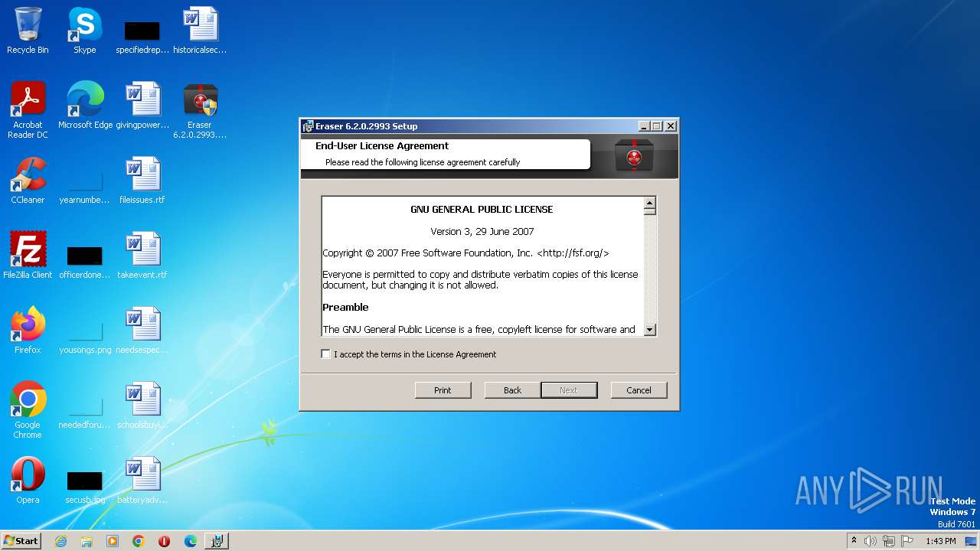The width and height of the screenshot is (980, 551).
Task: Open Acrobat Reader DC shortcut
Action: (28, 110)
